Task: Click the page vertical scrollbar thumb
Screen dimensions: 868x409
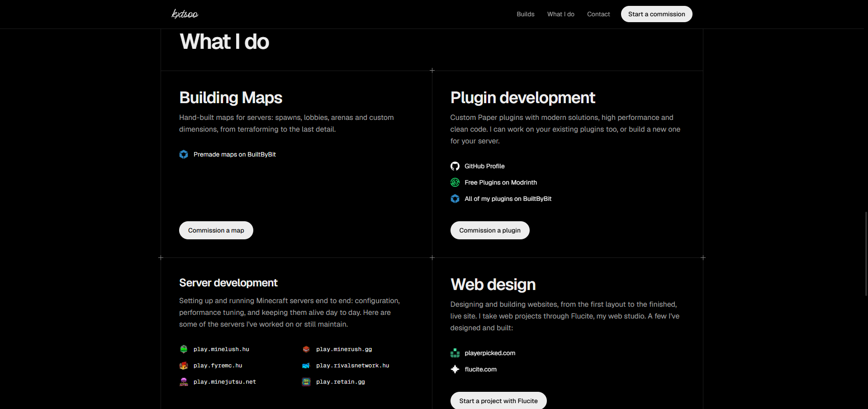Action: point(866,253)
